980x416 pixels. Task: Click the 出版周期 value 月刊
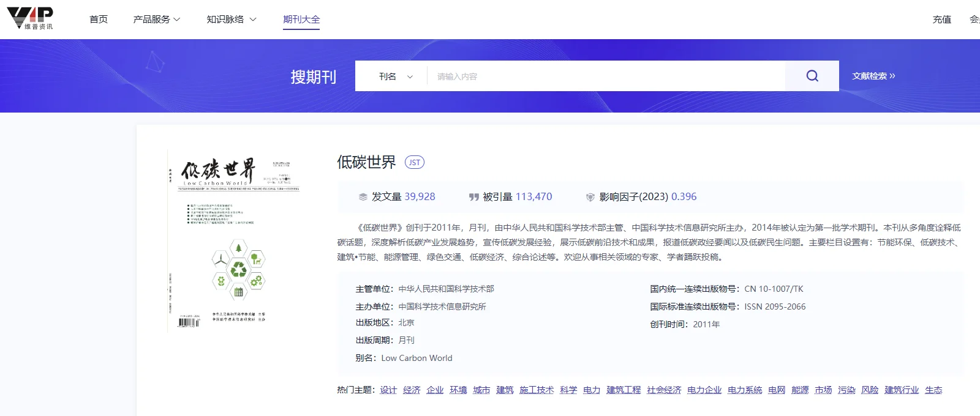406,340
